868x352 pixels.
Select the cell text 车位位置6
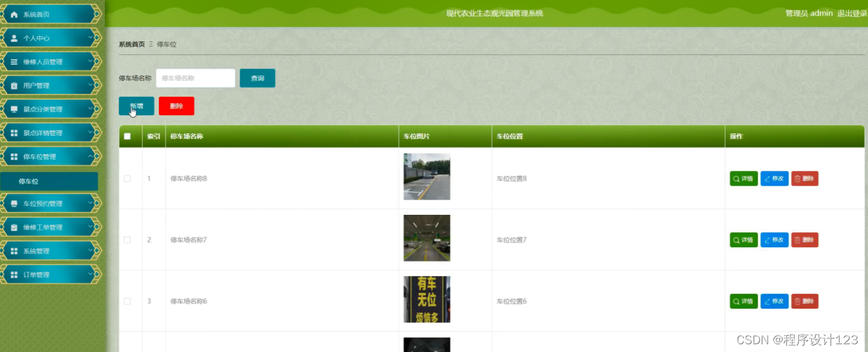512,302
